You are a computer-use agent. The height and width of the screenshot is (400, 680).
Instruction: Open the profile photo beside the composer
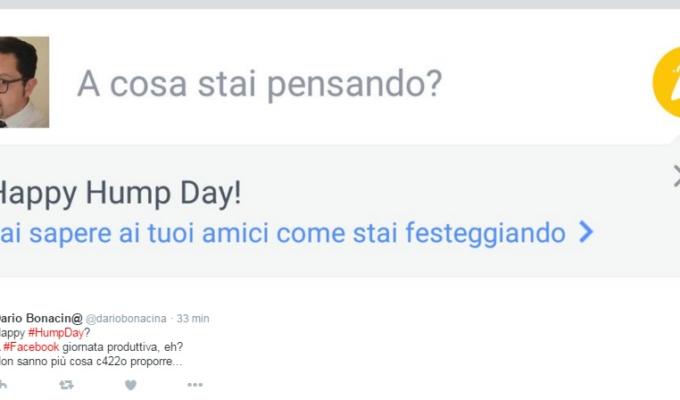click(24, 82)
